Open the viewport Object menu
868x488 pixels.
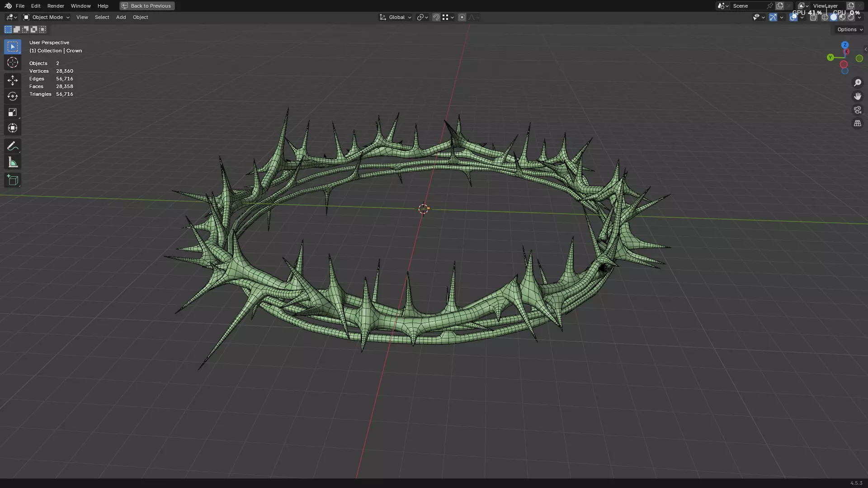click(x=140, y=17)
